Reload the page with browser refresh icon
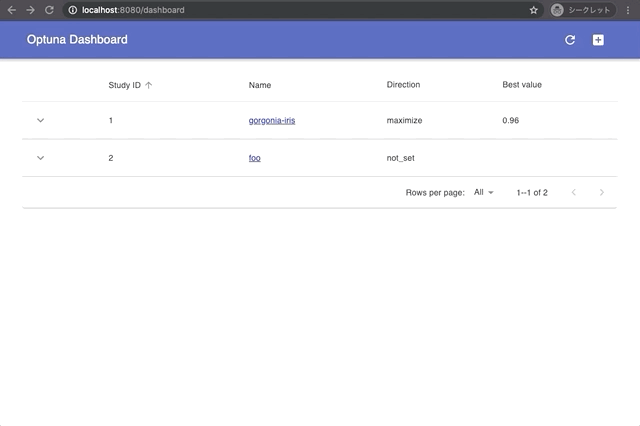640x426 pixels. 49,9
